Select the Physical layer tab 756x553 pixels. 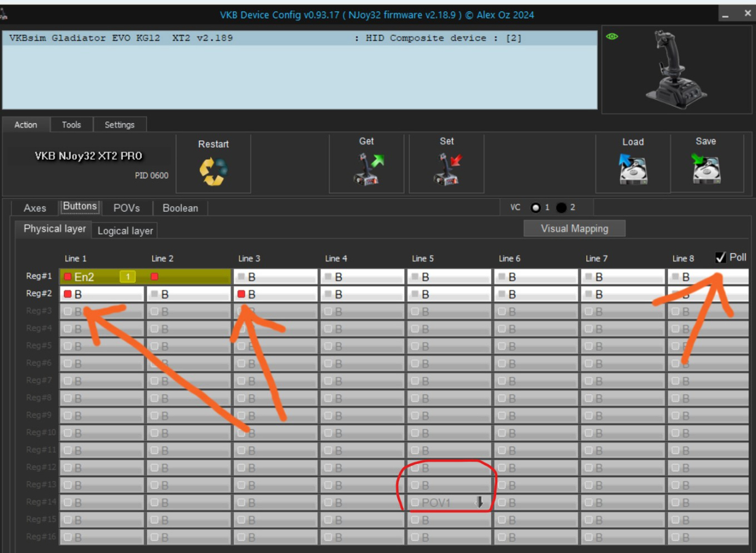(54, 229)
